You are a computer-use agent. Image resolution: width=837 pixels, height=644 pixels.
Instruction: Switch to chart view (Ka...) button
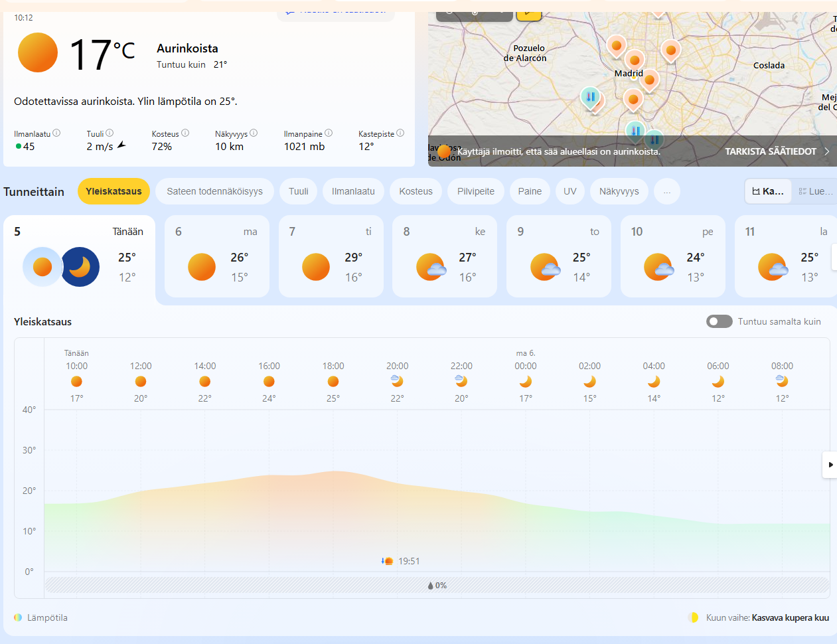click(768, 191)
